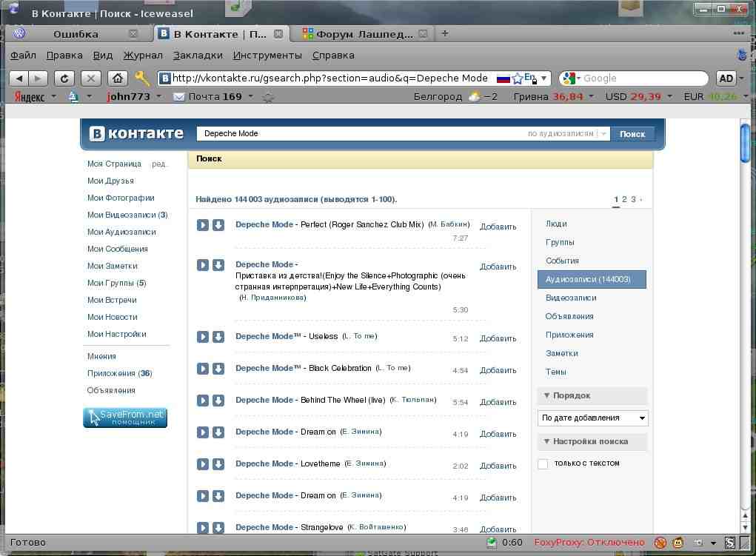Bookmark page using the star in address bar

point(518,78)
